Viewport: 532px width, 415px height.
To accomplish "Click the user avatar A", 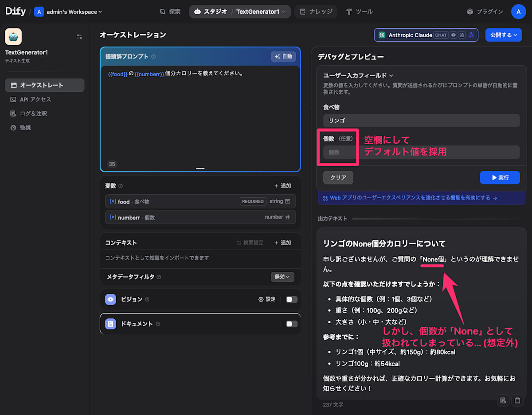I will point(518,12).
